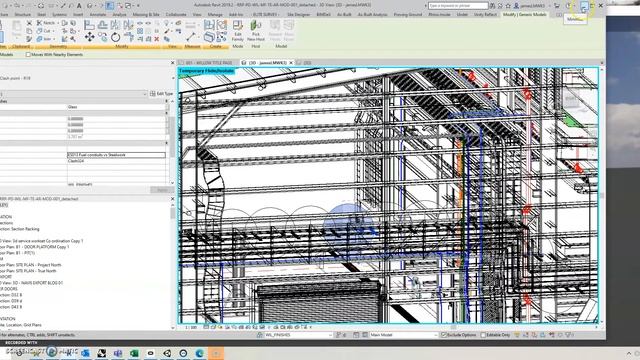Click the user sign-in profile icon
Image resolution: width=640 pixels, height=360 pixels.
click(x=517, y=6)
